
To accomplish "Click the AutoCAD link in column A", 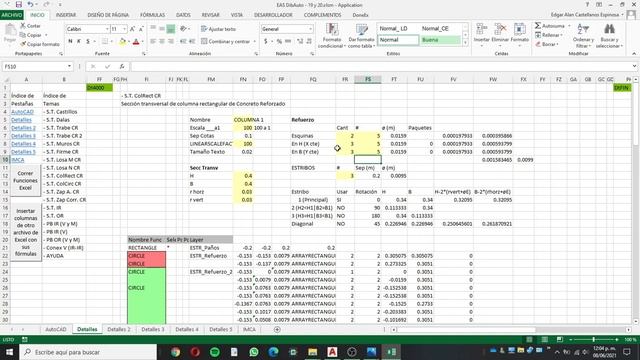I will click(22, 112).
